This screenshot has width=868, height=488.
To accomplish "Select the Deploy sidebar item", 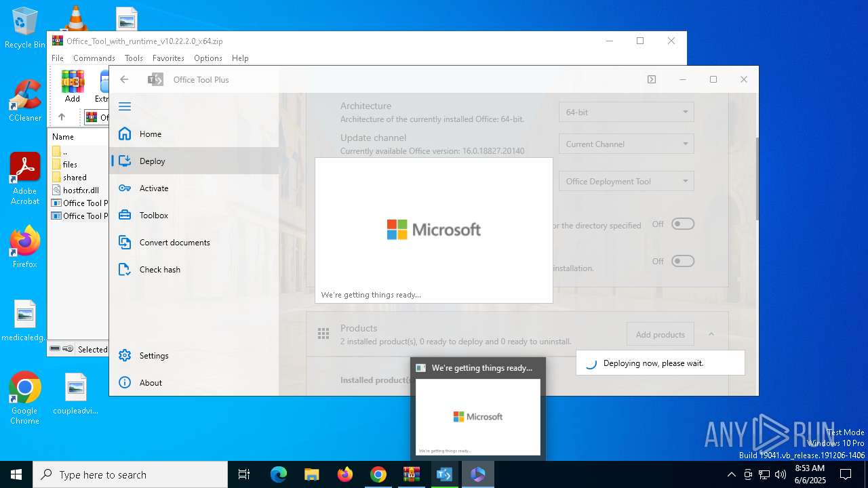I will [194, 161].
